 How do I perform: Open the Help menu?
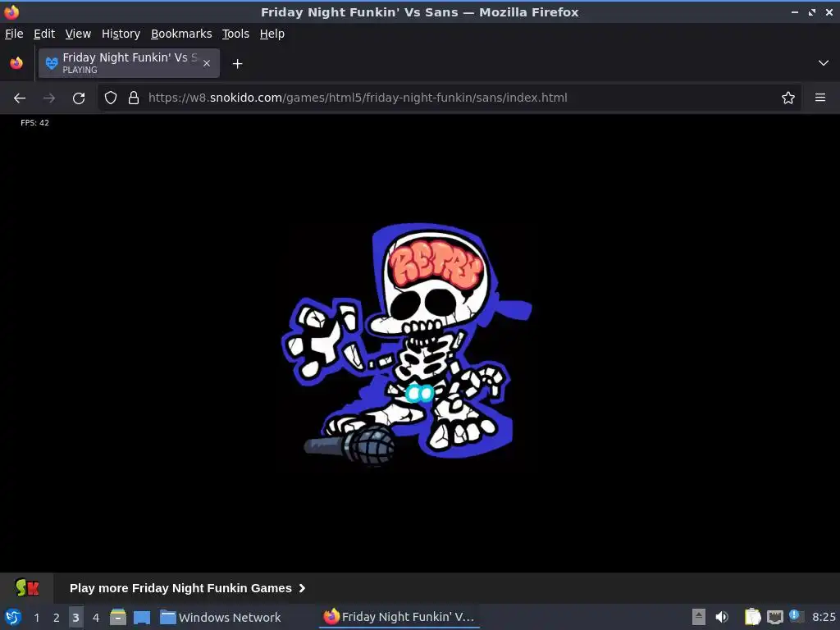coord(272,34)
